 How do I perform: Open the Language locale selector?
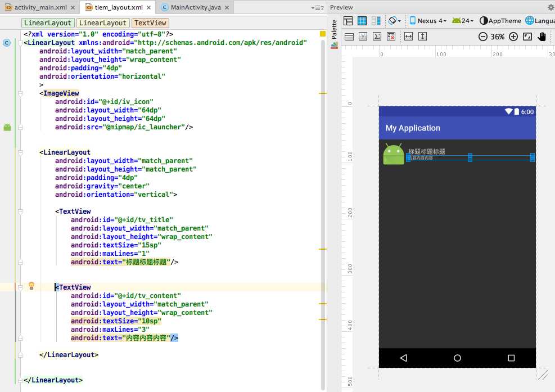pyautogui.click(x=540, y=21)
